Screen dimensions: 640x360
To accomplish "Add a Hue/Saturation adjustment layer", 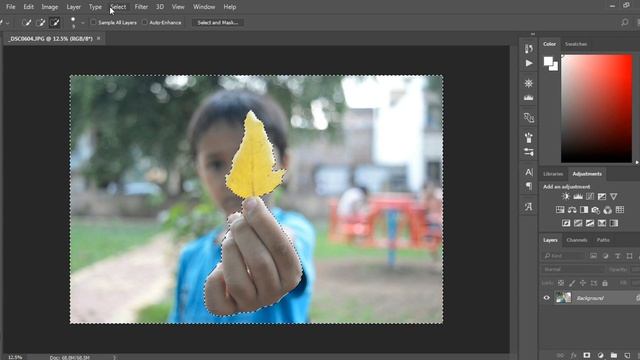I will click(560, 210).
